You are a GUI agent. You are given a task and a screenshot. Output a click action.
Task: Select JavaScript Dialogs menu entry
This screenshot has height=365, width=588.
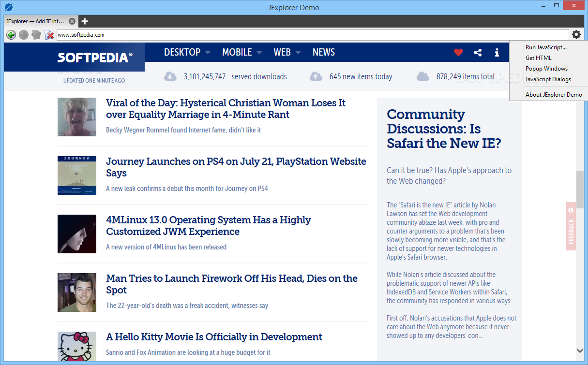[x=548, y=79]
